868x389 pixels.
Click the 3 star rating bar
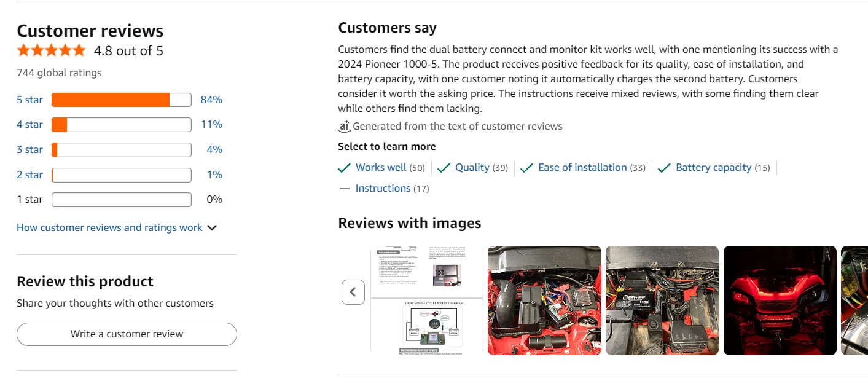[x=121, y=150]
